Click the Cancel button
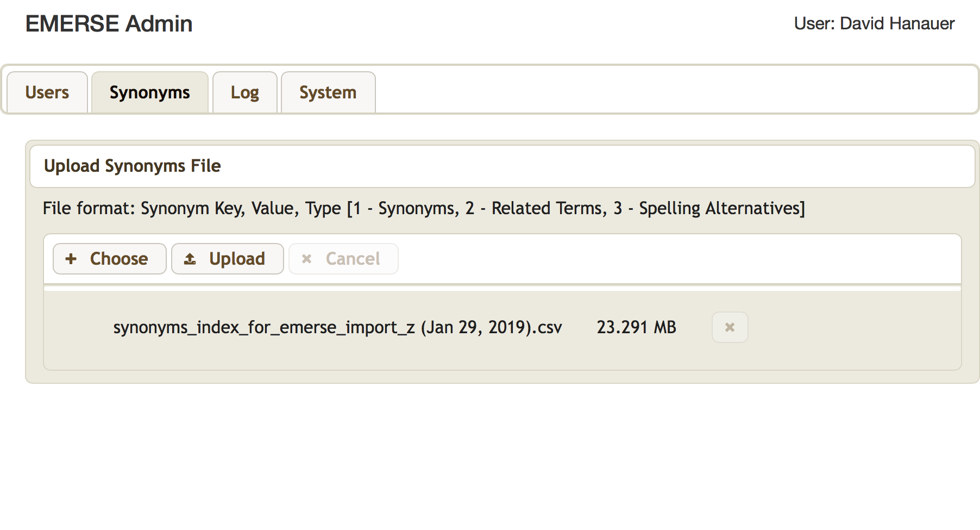The height and width of the screenshot is (530, 980). pos(344,259)
